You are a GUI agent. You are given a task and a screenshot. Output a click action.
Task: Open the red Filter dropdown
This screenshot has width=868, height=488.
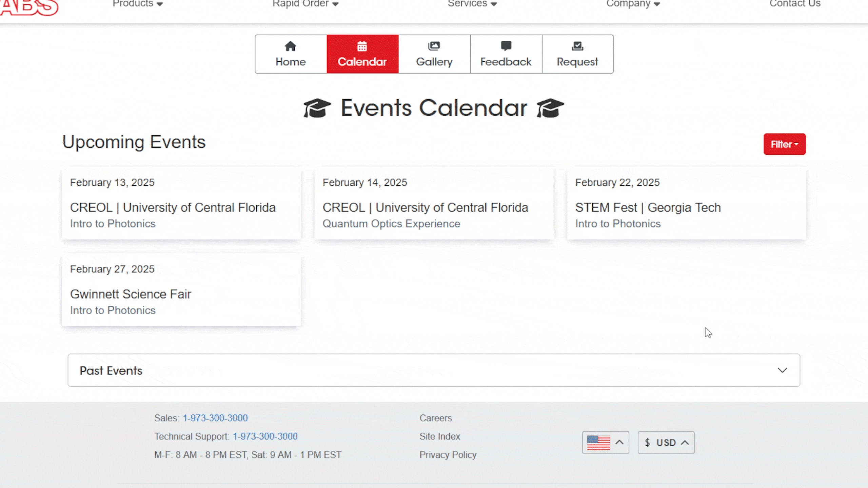785,144
